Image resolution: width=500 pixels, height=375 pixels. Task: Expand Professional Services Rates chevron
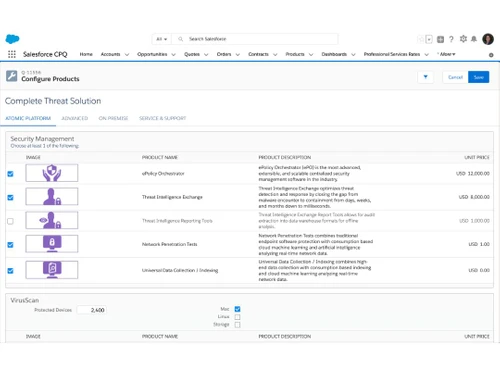[x=426, y=54]
